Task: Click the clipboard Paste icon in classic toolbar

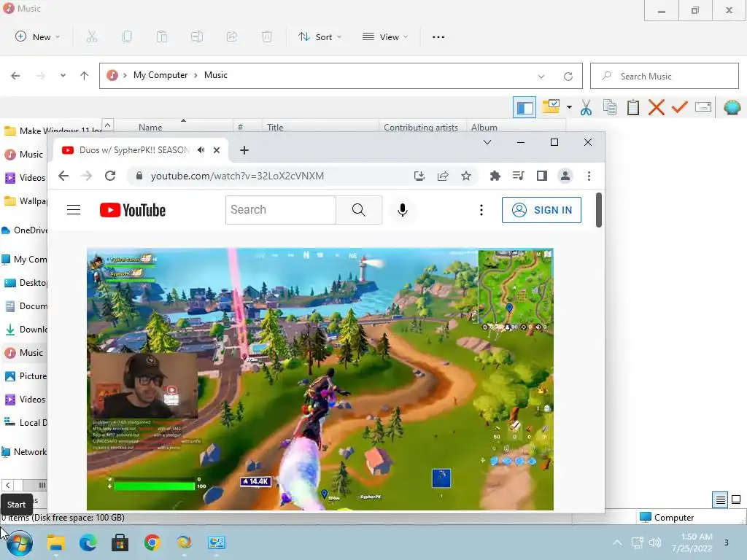Action: click(632, 108)
